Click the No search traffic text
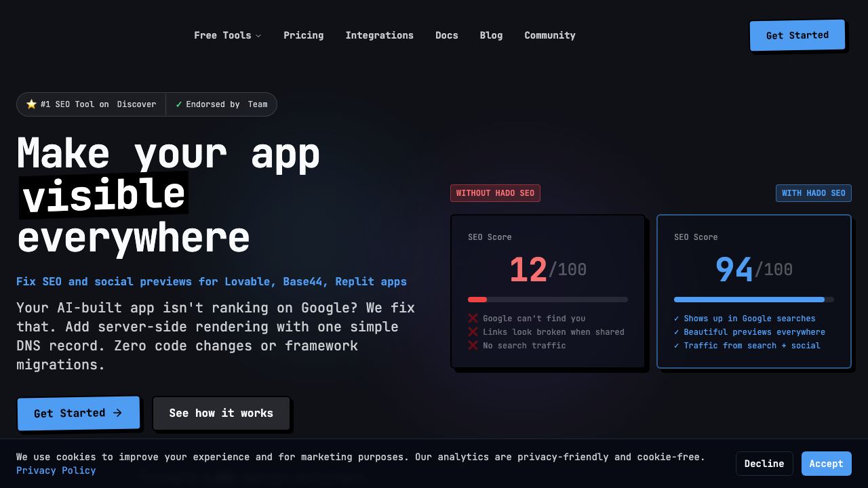 pos(524,346)
